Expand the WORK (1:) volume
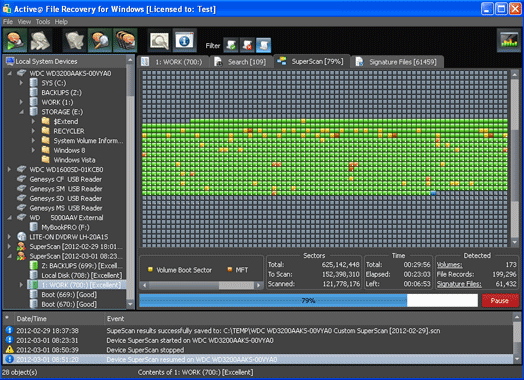This screenshot has height=380, width=524. click(x=21, y=102)
